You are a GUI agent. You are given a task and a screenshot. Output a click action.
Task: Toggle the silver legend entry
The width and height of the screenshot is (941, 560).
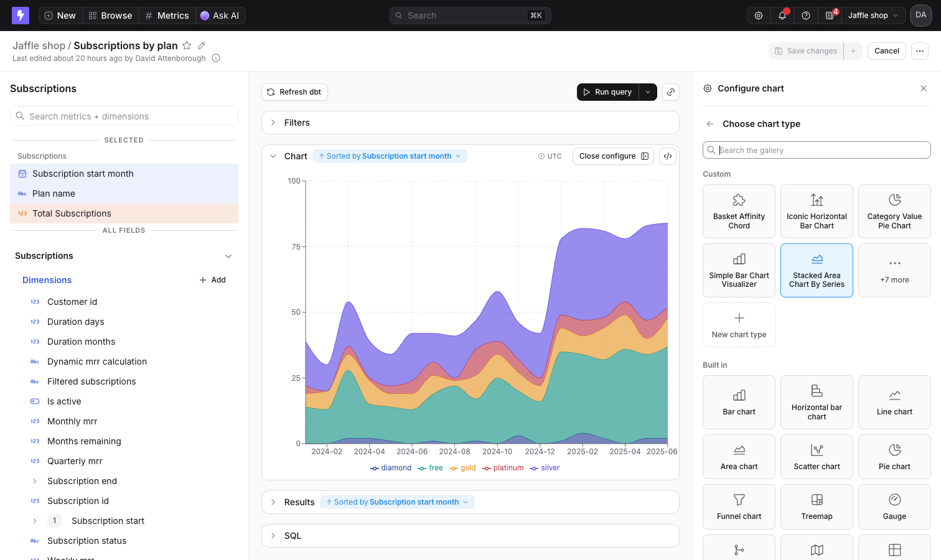[x=545, y=468]
